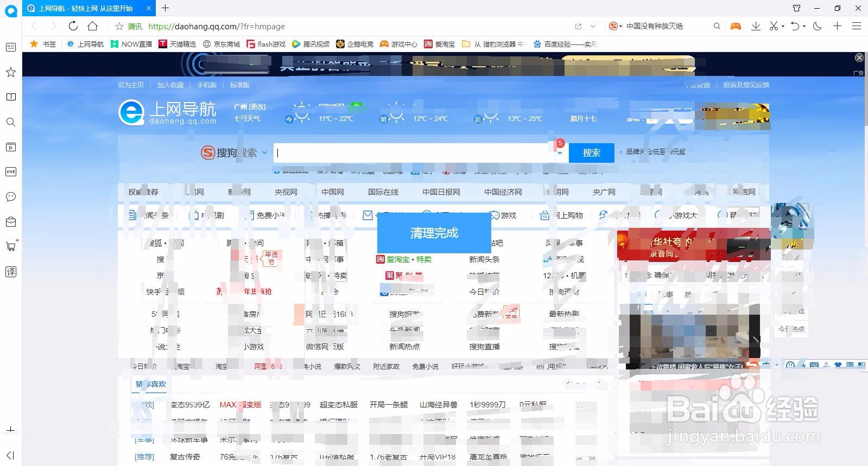The image size is (868, 466).
Task: Click the scissors screenshot tool
Action: pyautogui.click(x=774, y=26)
